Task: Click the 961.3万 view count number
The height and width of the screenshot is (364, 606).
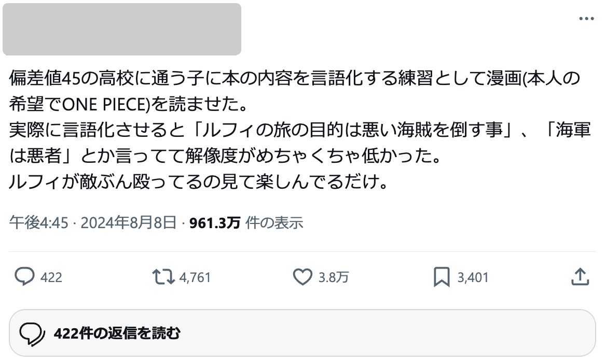Action: (214, 223)
